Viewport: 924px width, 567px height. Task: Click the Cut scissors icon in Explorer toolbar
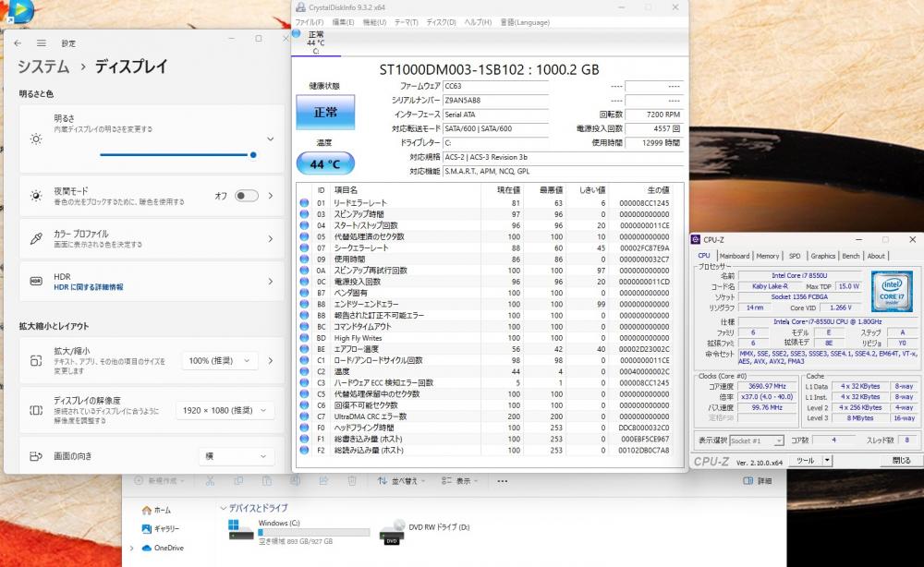click(x=210, y=480)
